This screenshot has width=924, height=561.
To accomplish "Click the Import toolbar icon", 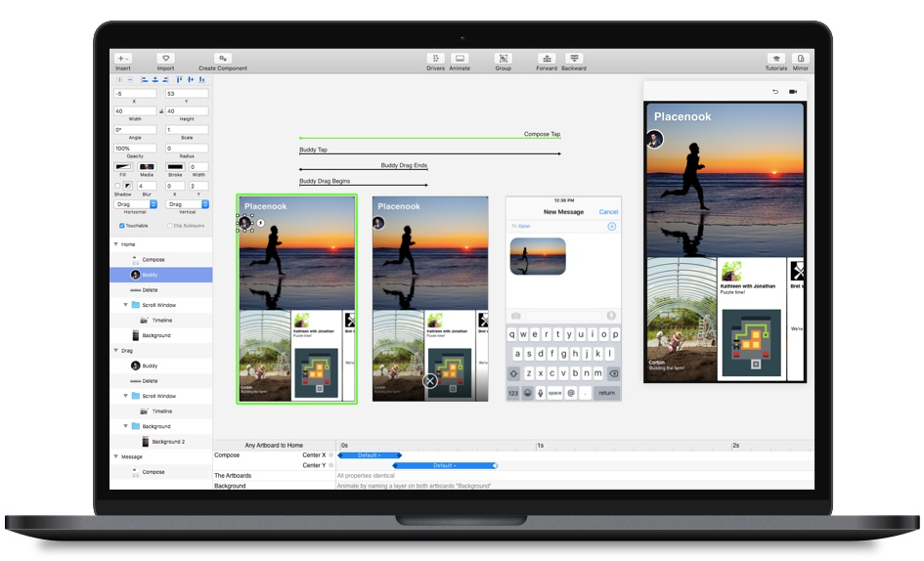I will click(165, 59).
